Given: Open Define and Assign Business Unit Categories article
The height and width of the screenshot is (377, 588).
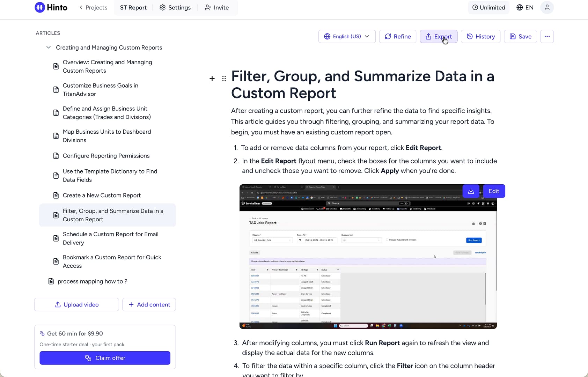Looking at the screenshot, I should [108, 113].
